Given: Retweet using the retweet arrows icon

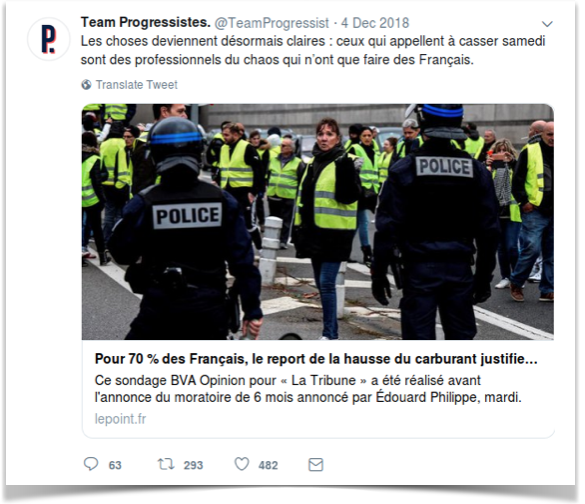Looking at the screenshot, I should 166,464.
